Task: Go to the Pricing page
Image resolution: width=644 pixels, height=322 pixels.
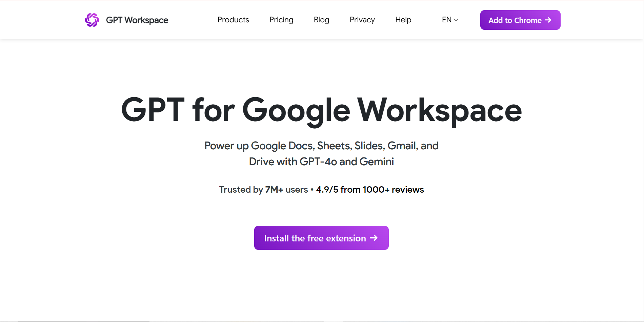Action: point(281,20)
